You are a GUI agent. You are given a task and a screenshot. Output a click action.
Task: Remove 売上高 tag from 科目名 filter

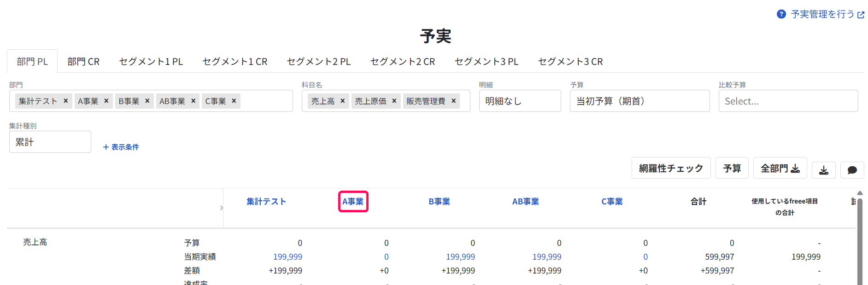343,101
